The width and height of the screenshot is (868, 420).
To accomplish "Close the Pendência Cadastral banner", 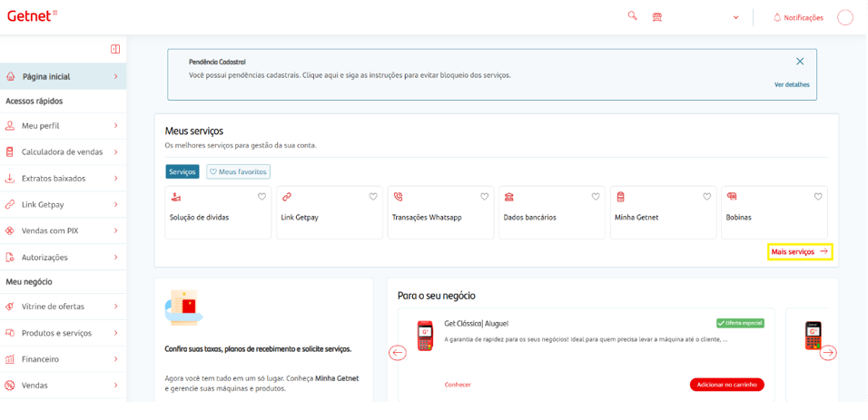I will pyautogui.click(x=800, y=62).
